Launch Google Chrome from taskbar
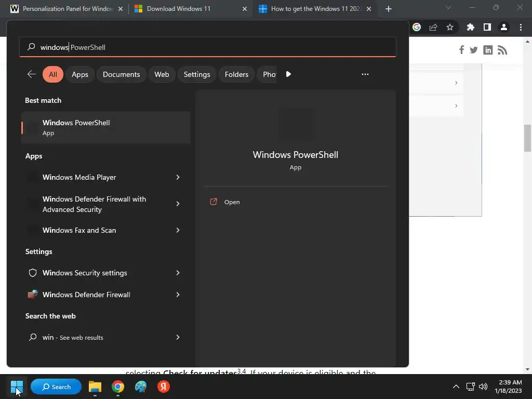Viewport: 532px width, 399px height. 118,387
